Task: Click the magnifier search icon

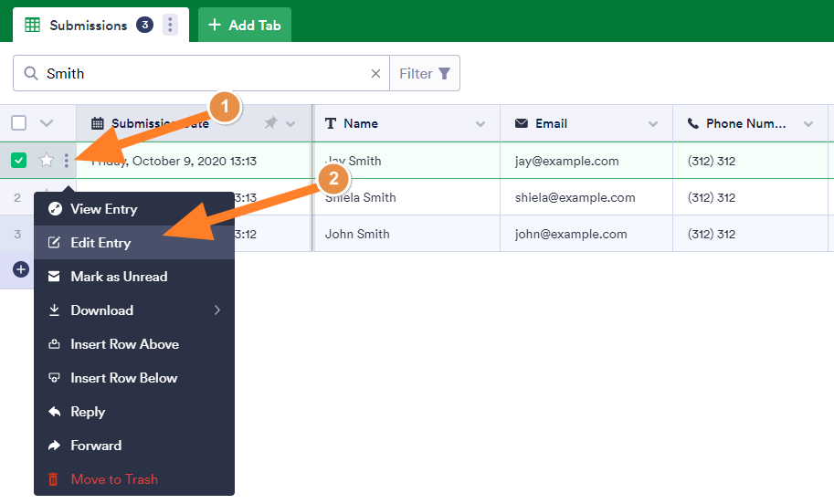Action: coord(32,74)
